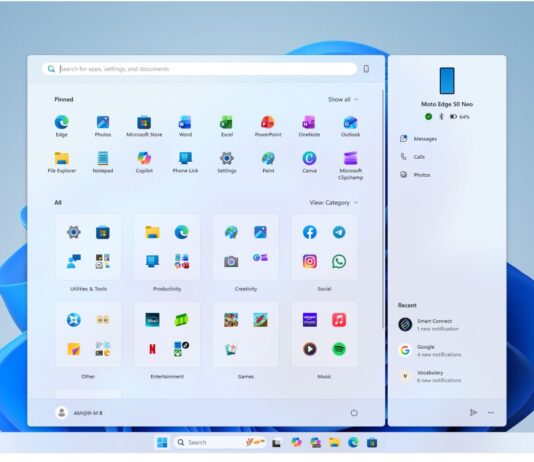The image size is (534, 462).
Task: Open the Productivity category label
Action: [167, 289]
